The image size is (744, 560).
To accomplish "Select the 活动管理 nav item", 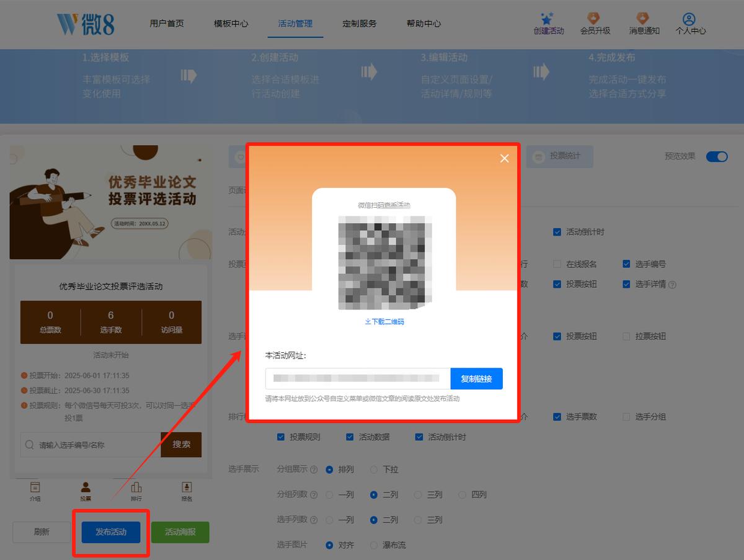I will click(295, 24).
